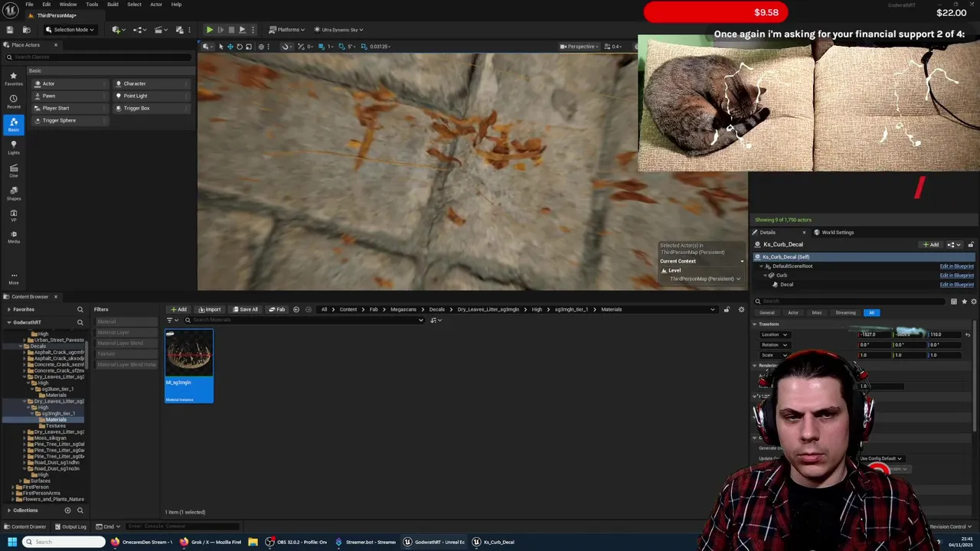Open the Actor menu
The height and width of the screenshot is (551, 980).
(156, 4)
